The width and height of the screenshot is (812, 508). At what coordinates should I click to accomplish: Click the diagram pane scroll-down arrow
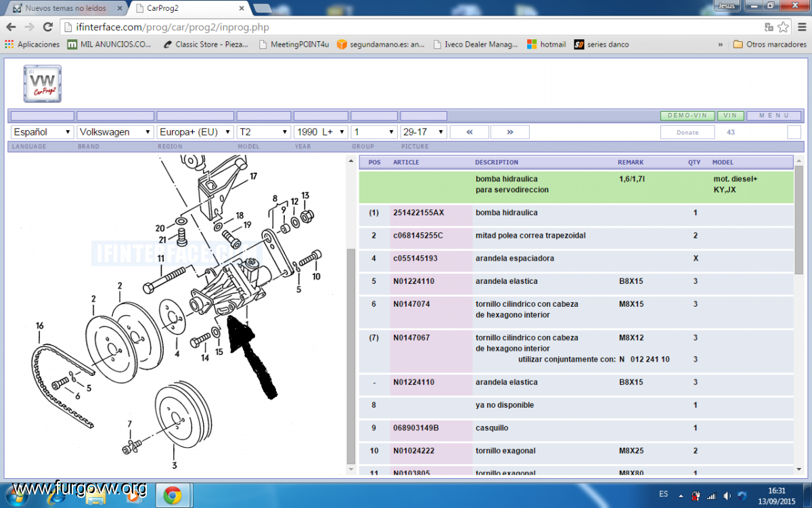pyautogui.click(x=351, y=469)
